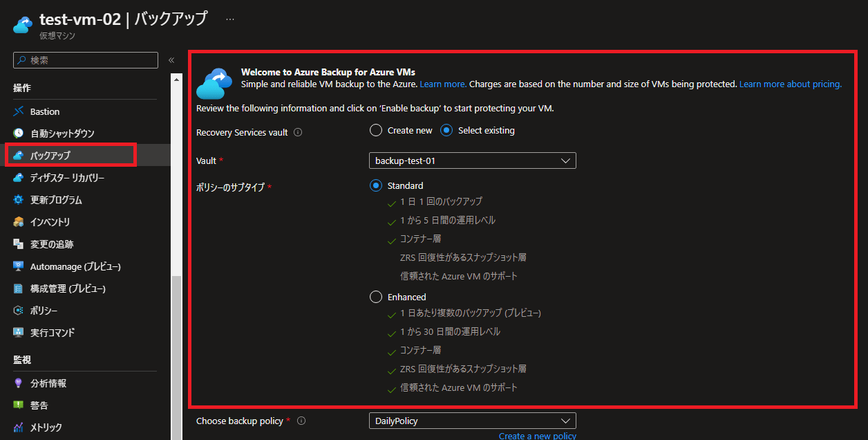868x440 pixels.
Task: Click the ポリシーのサブタイプ field label
Action: click(230, 187)
